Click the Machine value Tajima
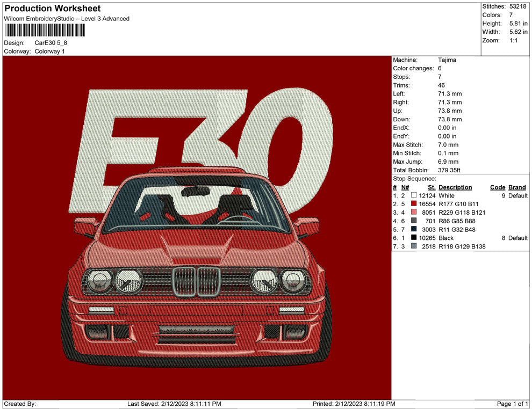The image size is (532, 409). point(447,60)
